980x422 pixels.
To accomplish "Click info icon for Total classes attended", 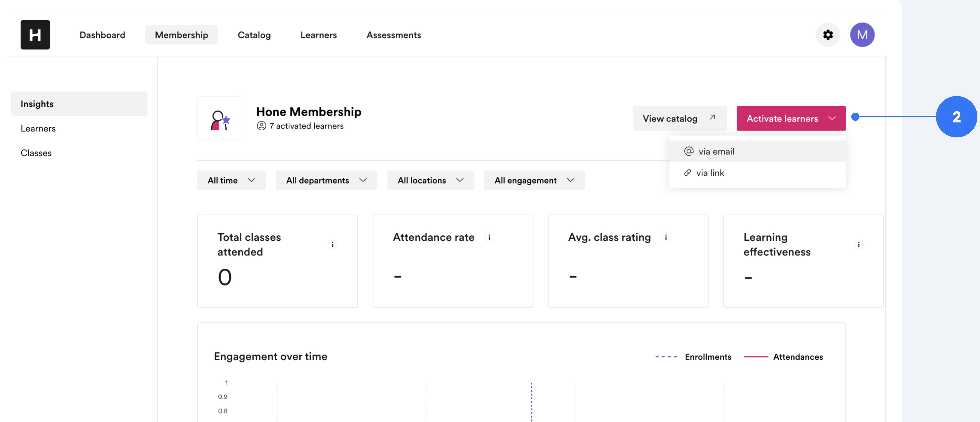I will (333, 244).
